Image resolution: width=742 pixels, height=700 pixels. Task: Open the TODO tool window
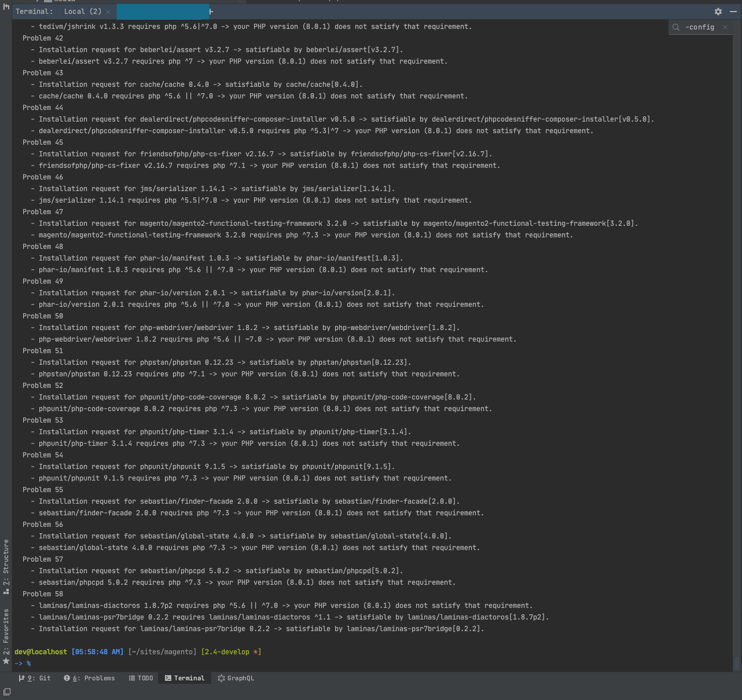coord(141,678)
